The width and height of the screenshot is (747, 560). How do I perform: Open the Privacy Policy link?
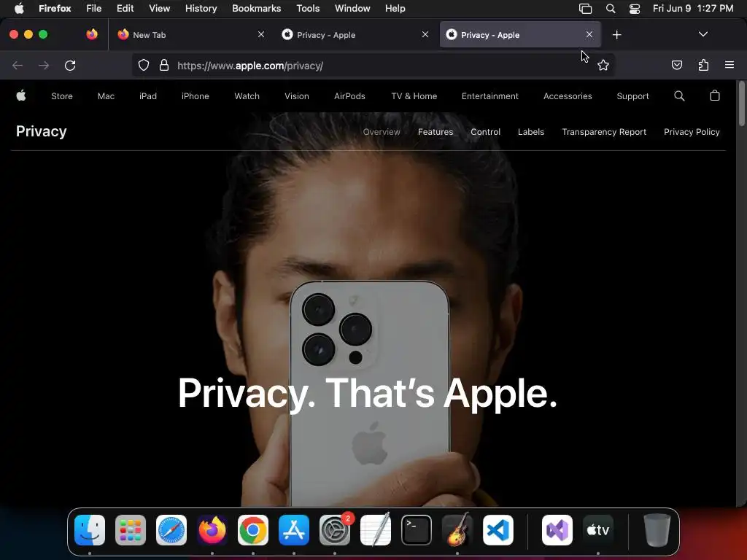coord(692,132)
